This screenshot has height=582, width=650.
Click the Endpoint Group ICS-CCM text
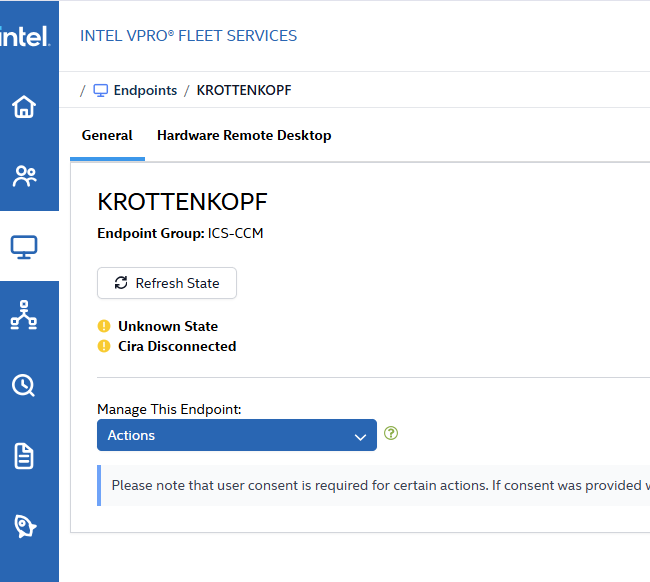(180, 233)
